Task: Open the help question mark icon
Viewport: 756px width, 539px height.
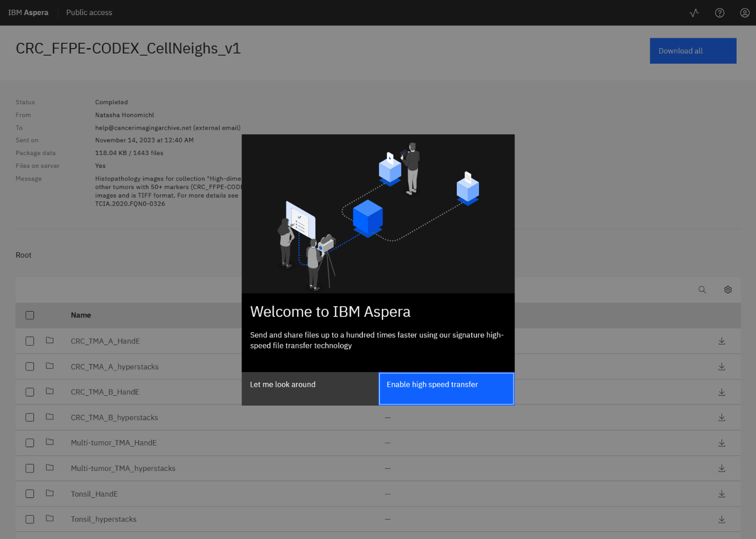Action: click(720, 12)
